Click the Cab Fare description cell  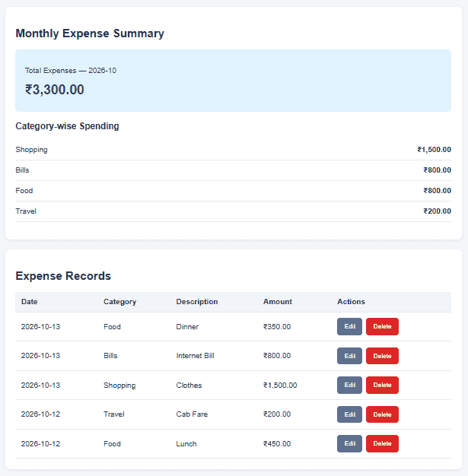tap(192, 414)
